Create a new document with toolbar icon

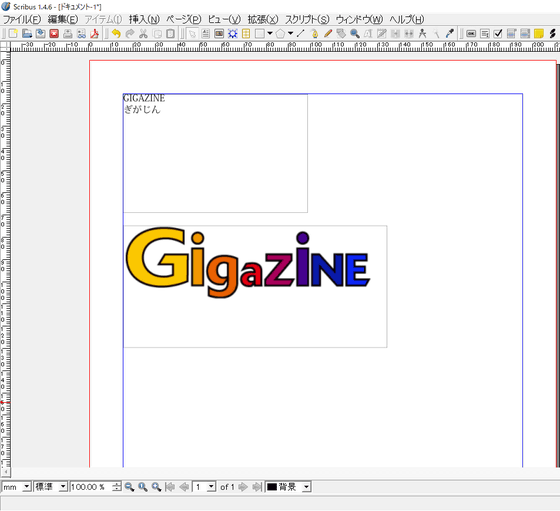(13, 34)
